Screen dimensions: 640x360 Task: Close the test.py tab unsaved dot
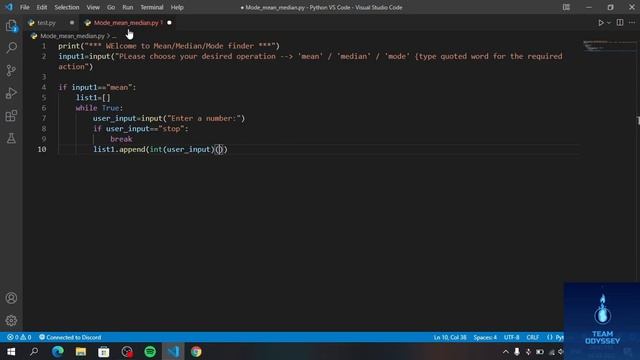pyautogui.click(x=72, y=23)
